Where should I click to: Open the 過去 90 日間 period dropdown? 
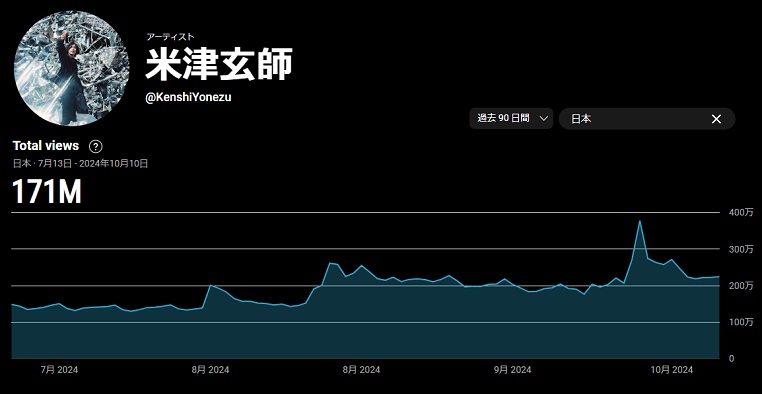pyautogui.click(x=511, y=119)
